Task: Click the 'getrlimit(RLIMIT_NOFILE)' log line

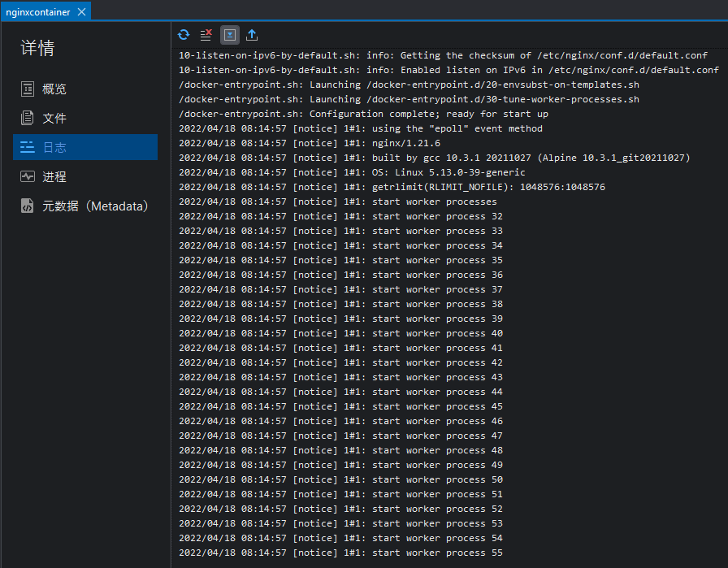Action: [x=392, y=187]
